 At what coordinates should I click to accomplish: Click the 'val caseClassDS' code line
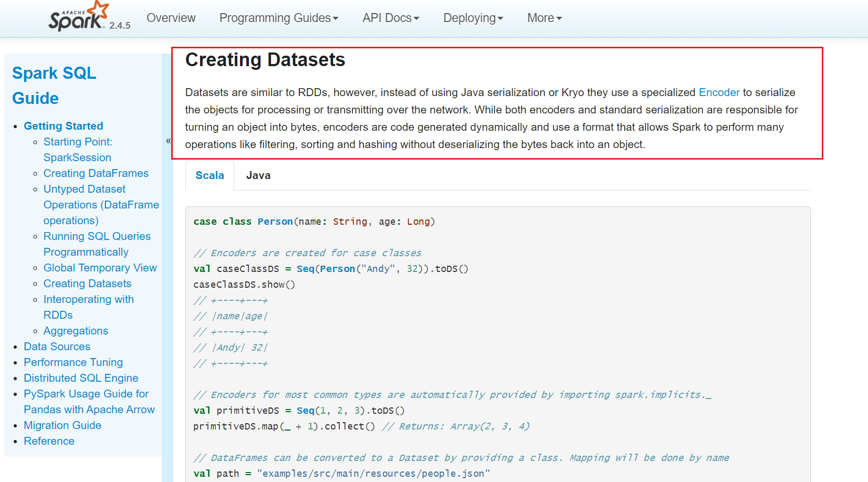(x=331, y=269)
